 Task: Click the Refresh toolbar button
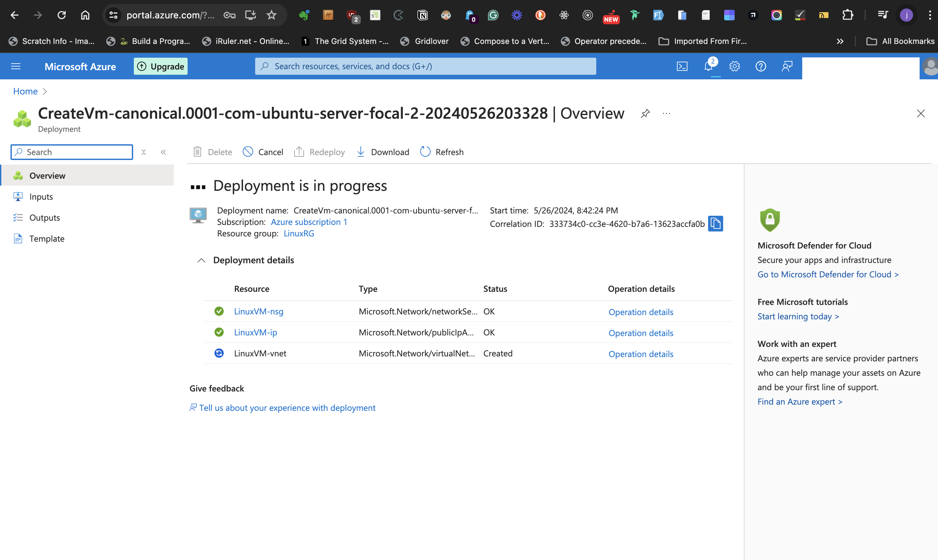[x=442, y=152]
